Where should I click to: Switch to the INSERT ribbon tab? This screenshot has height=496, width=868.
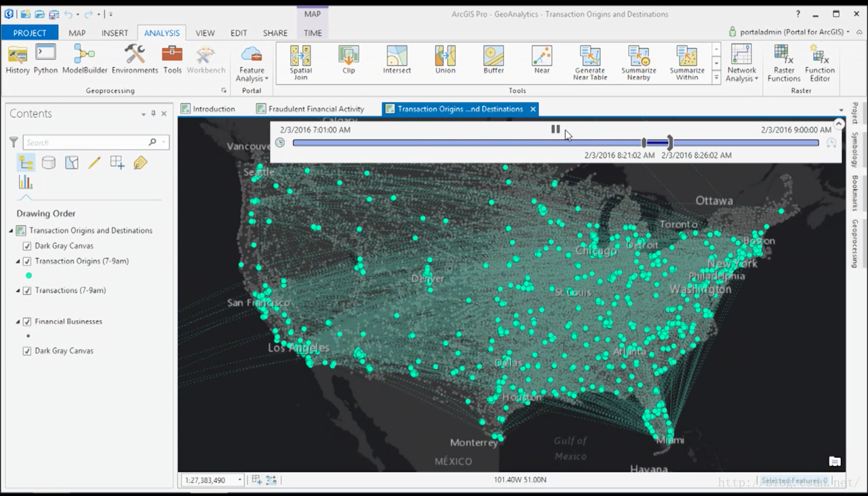click(115, 33)
